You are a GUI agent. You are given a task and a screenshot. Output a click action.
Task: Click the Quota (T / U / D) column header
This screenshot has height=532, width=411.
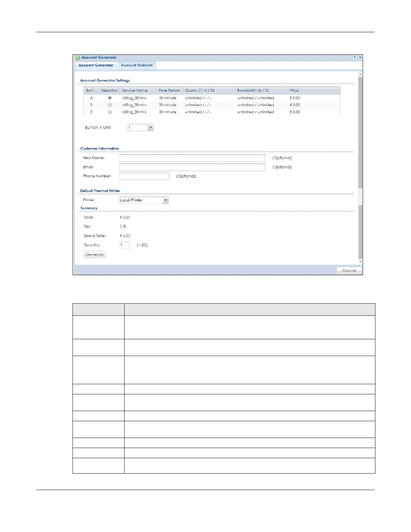tap(209, 90)
